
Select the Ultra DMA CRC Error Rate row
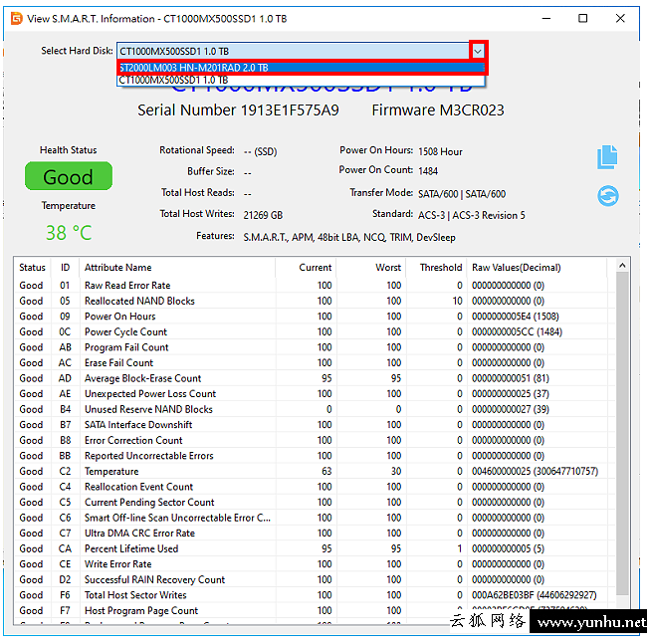point(316,533)
